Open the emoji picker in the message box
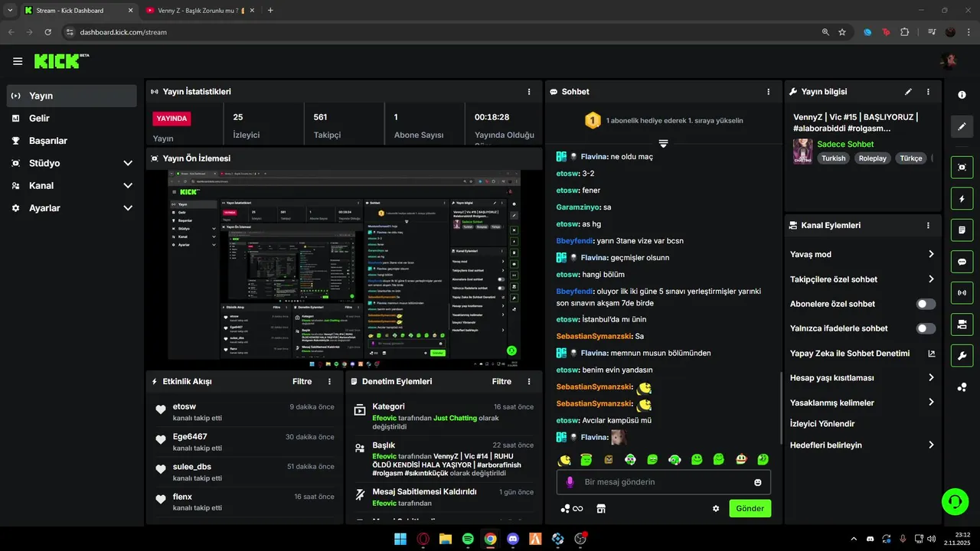This screenshot has width=980, height=551. tap(758, 482)
